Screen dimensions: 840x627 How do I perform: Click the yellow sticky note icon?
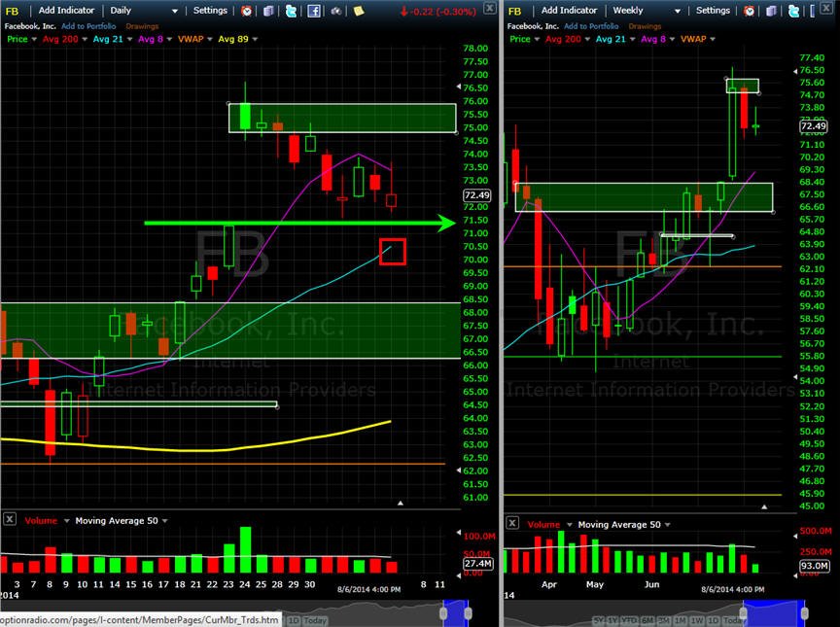point(359,10)
